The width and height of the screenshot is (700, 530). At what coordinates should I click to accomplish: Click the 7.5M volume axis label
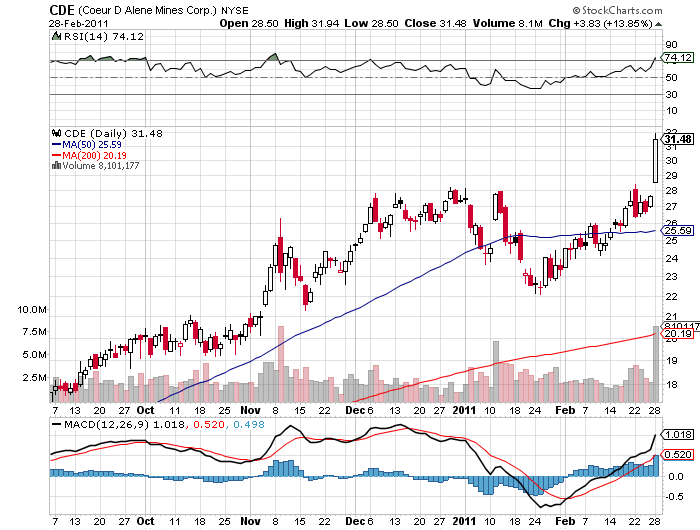point(34,331)
